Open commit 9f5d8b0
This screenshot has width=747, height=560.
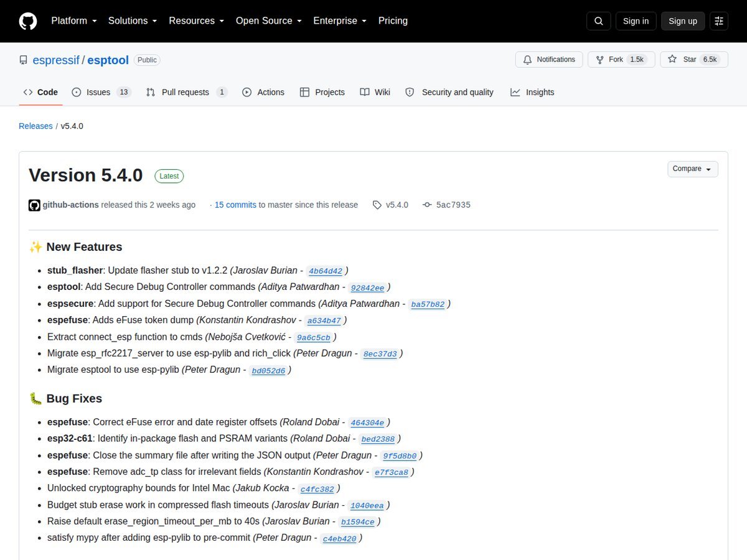[x=399, y=456]
